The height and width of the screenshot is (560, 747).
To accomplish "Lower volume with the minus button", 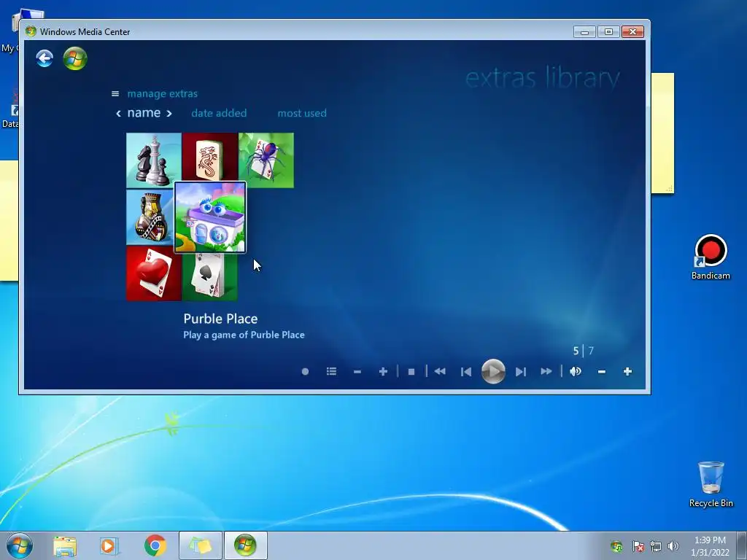I will click(602, 371).
